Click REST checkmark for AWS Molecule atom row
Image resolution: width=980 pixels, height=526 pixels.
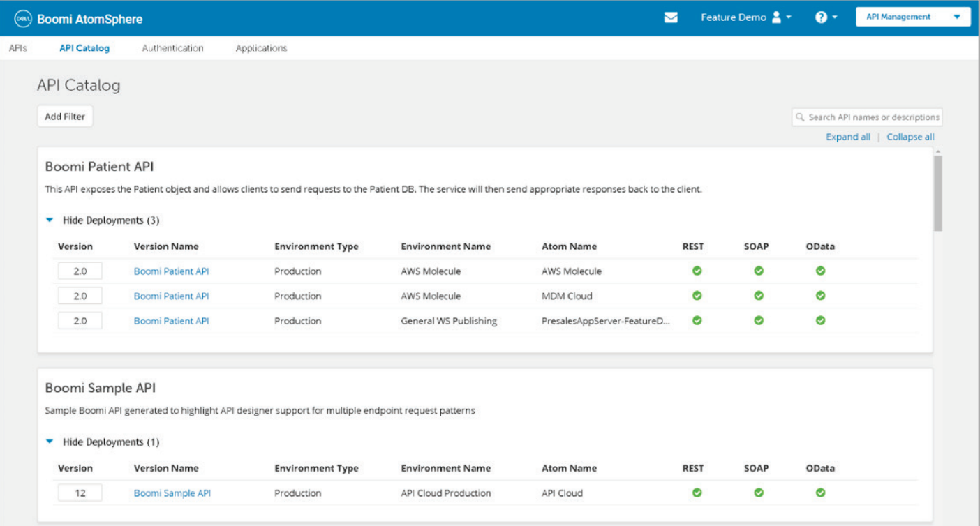[697, 271]
